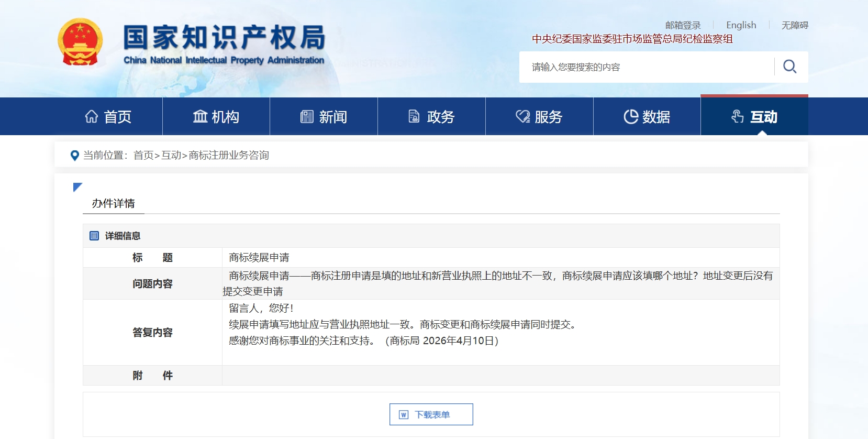Click the heart icon beside 服务
This screenshot has width=868, height=439.
(522, 116)
